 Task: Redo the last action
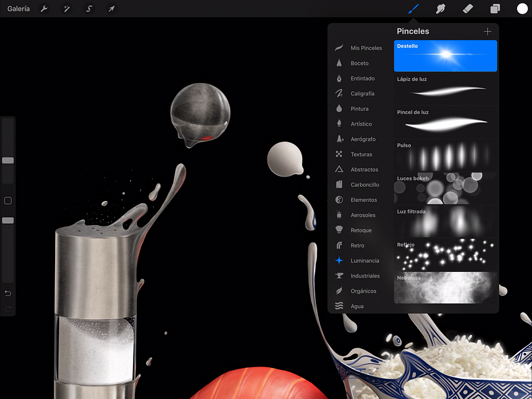(x=8, y=308)
